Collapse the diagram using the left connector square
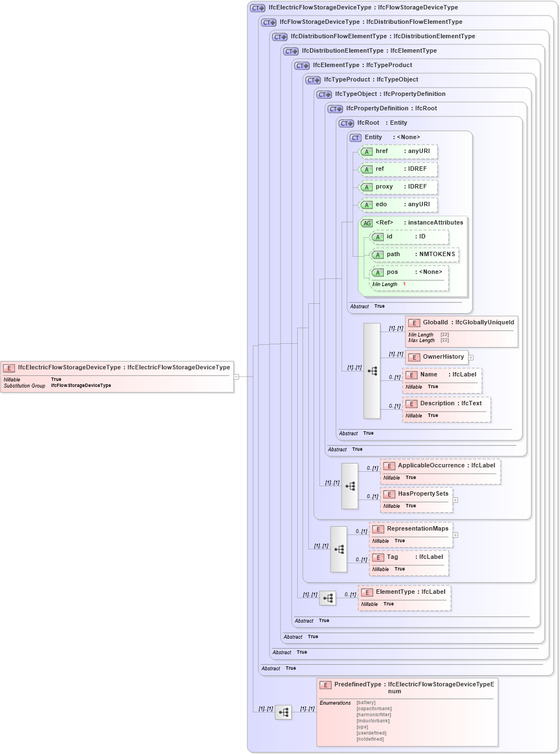 (x=236, y=376)
